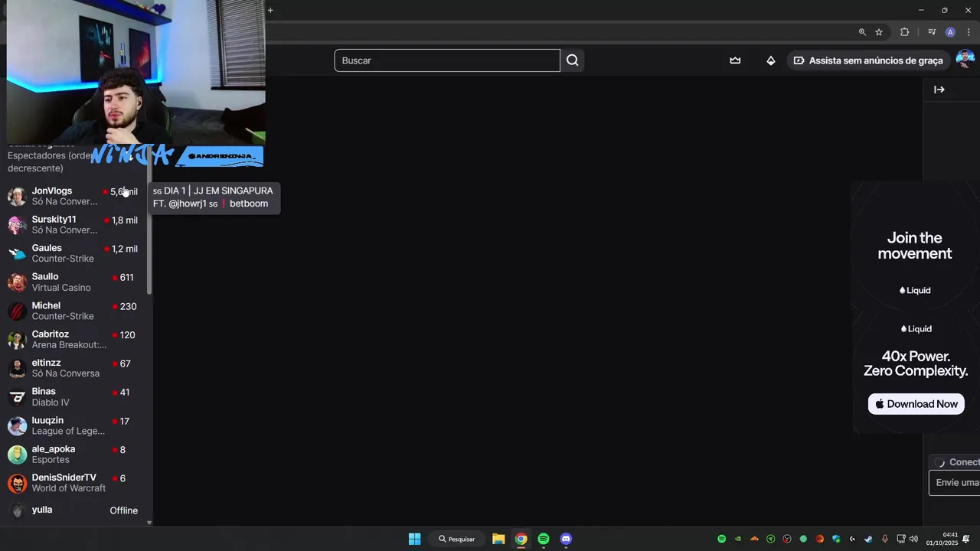This screenshot has width=980, height=551.
Task: Click the Liquid 40x Power ad logo
Action: 916,329
